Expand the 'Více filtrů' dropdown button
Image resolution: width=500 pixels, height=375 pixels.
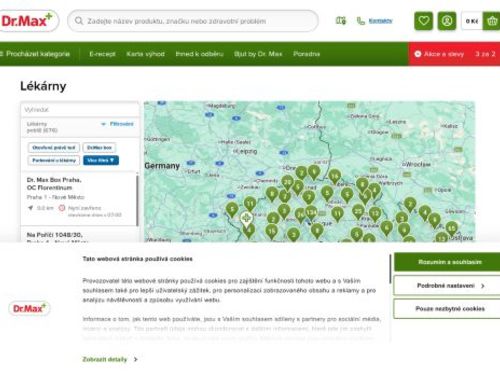101,160
